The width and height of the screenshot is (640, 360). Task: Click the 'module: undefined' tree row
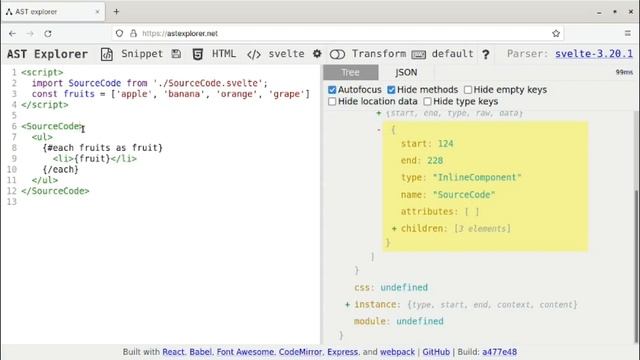point(399,321)
